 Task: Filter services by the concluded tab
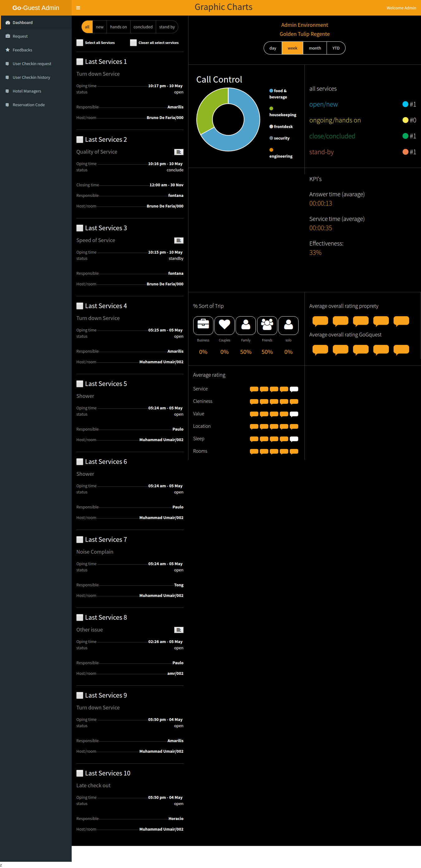143,27
